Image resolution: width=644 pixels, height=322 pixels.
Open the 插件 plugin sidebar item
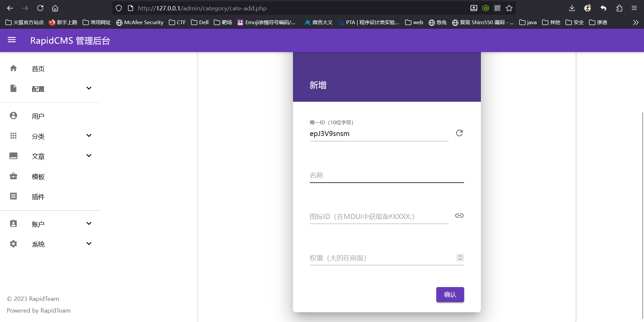click(x=38, y=197)
